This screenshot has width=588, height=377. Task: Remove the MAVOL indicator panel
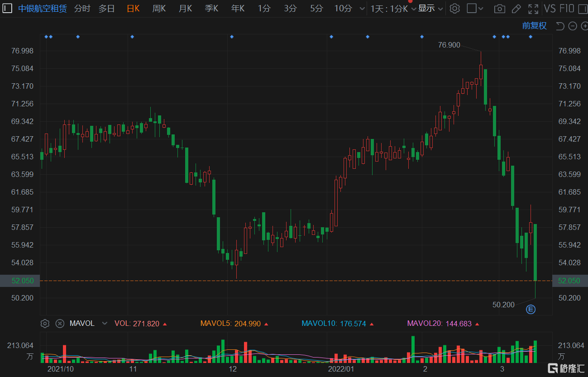pyautogui.click(x=60, y=324)
